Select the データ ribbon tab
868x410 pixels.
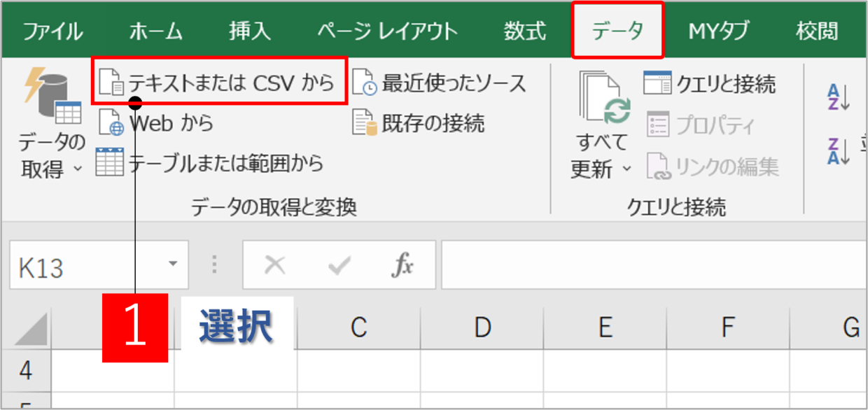click(617, 31)
